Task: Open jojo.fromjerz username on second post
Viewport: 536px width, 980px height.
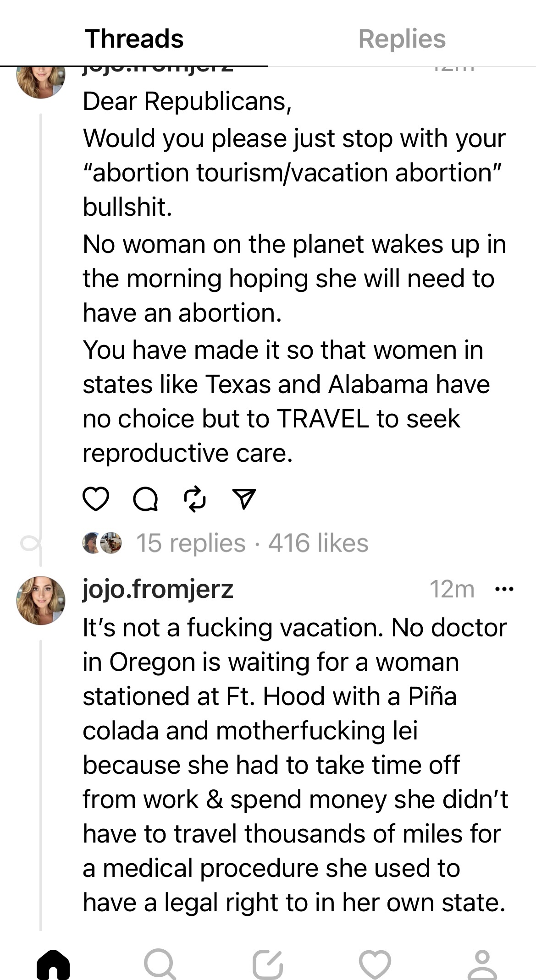Action: click(158, 589)
